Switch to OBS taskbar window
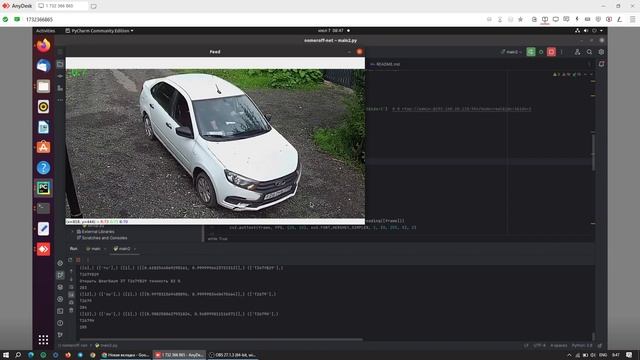Viewport: 640px width, 360px height. 232,355
